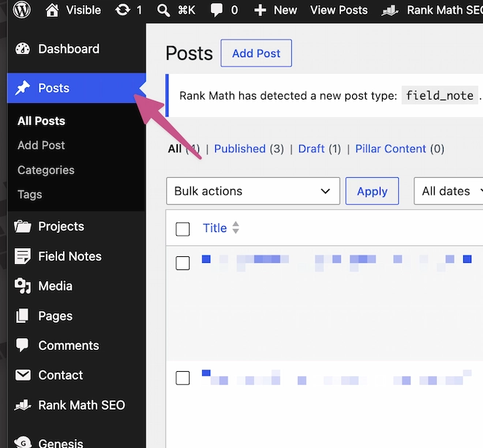Click the Projects folder icon
The width and height of the screenshot is (483, 448).
(x=23, y=226)
